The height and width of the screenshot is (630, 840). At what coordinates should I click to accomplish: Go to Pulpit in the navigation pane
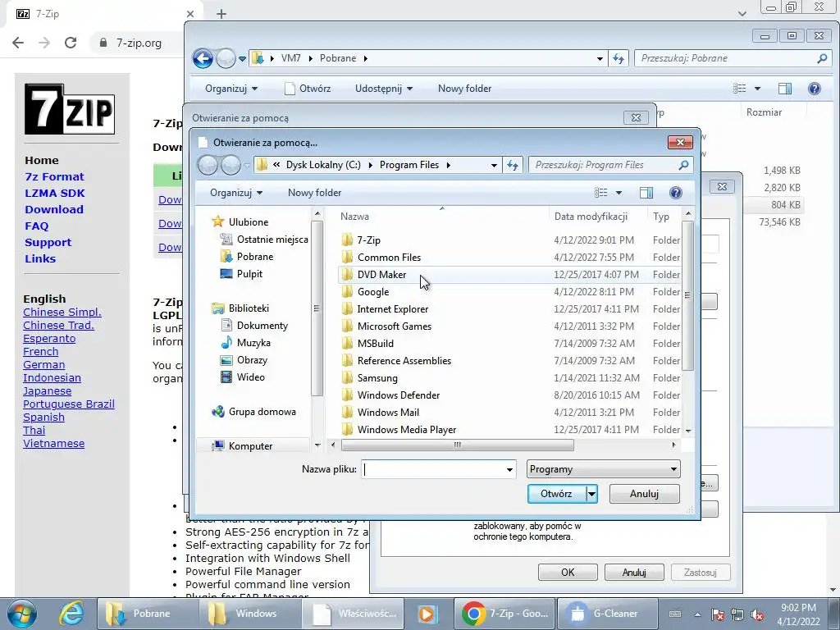pos(249,274)
